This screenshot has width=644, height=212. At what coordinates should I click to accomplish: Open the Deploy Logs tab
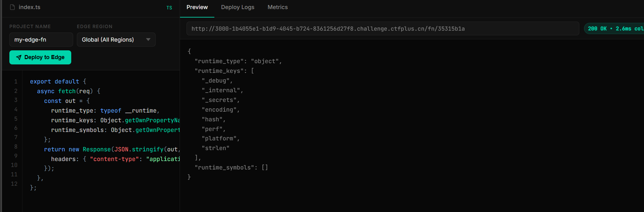click(237, 7)
